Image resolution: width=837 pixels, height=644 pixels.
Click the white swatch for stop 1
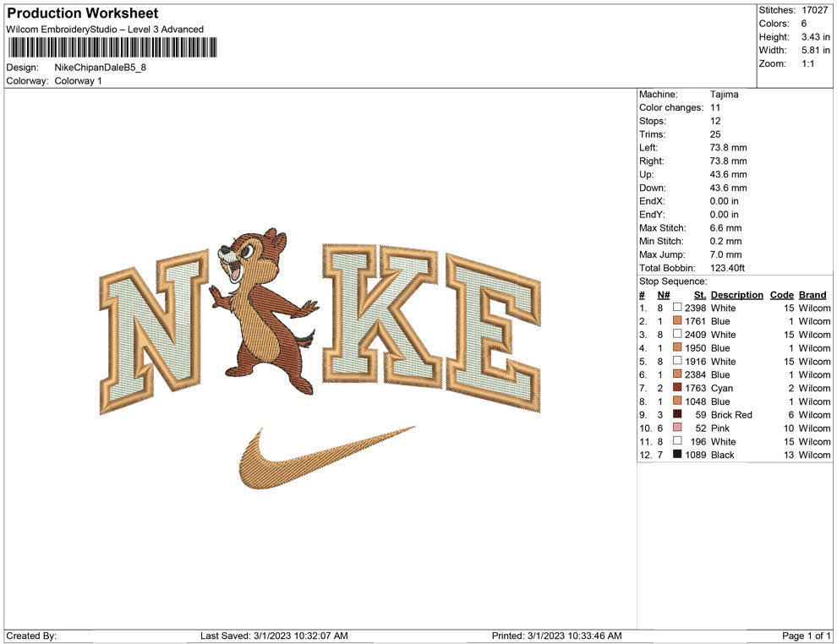pos(677,308)
